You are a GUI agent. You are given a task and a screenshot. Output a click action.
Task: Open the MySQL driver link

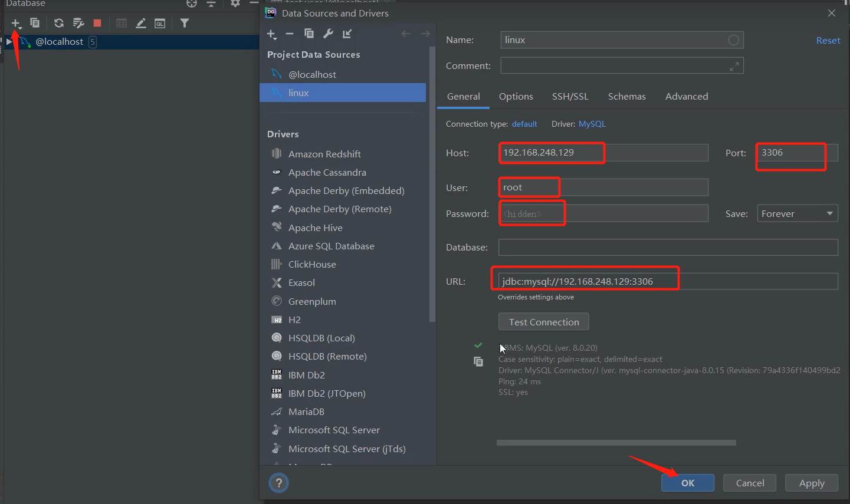[592, 124]
